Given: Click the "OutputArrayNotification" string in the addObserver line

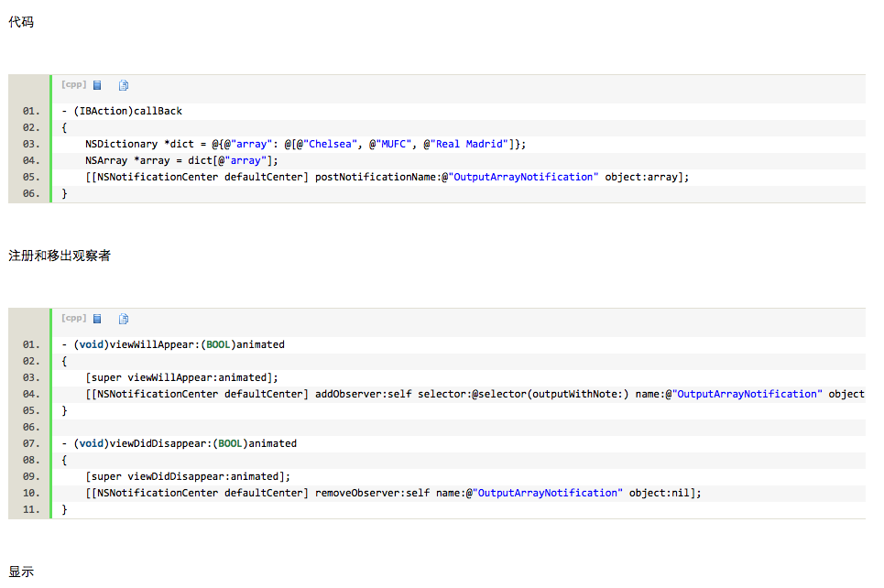Looking at the screenshot, I should [747, 394].
